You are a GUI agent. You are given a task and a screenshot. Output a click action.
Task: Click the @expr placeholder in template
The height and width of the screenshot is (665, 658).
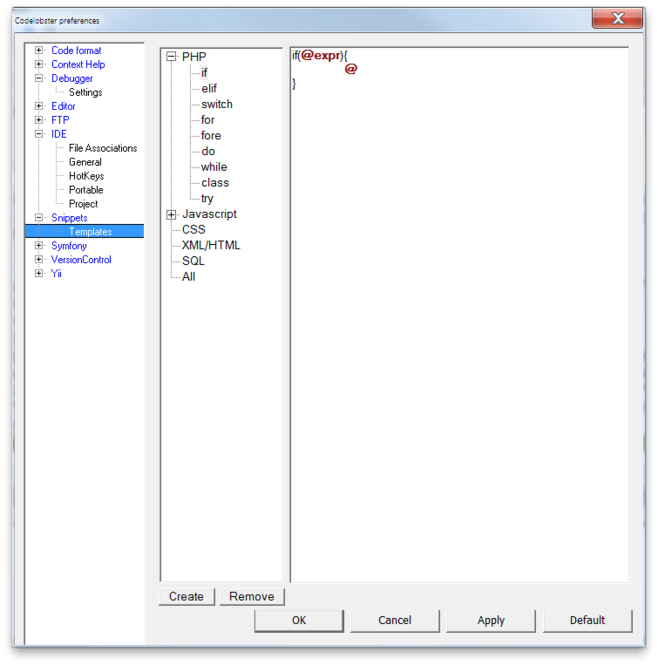pyautogui.click(x=321, y=56)
